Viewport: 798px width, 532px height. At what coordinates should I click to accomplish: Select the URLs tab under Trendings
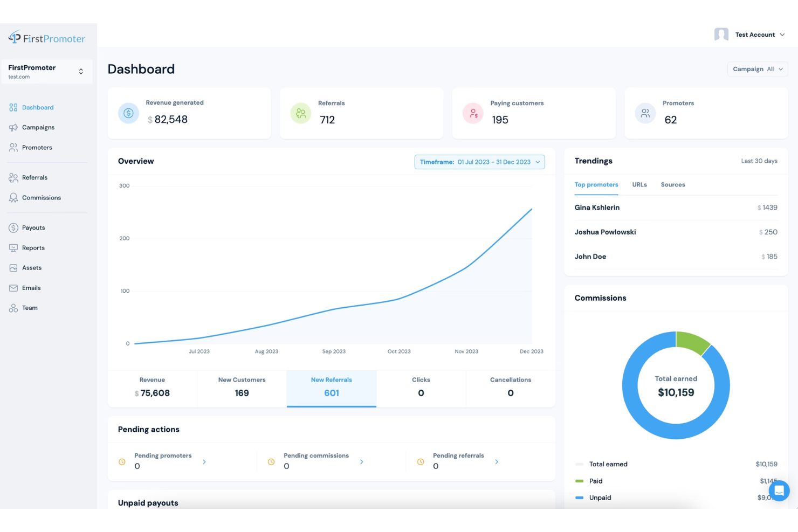[639, 184]
